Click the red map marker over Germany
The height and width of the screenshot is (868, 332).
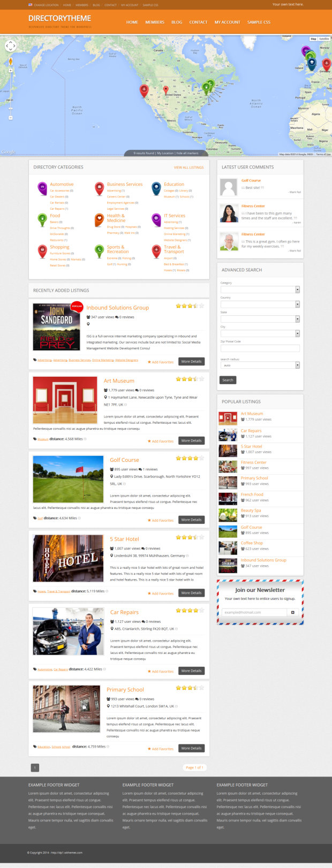[326, 65]
